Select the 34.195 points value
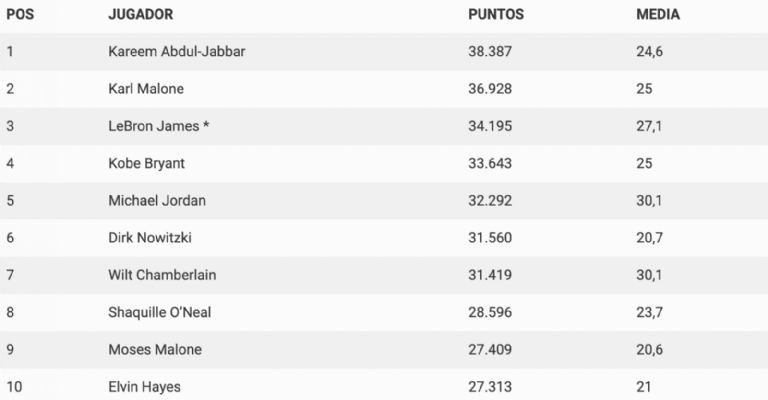768x400 pixels. point(490,126)
